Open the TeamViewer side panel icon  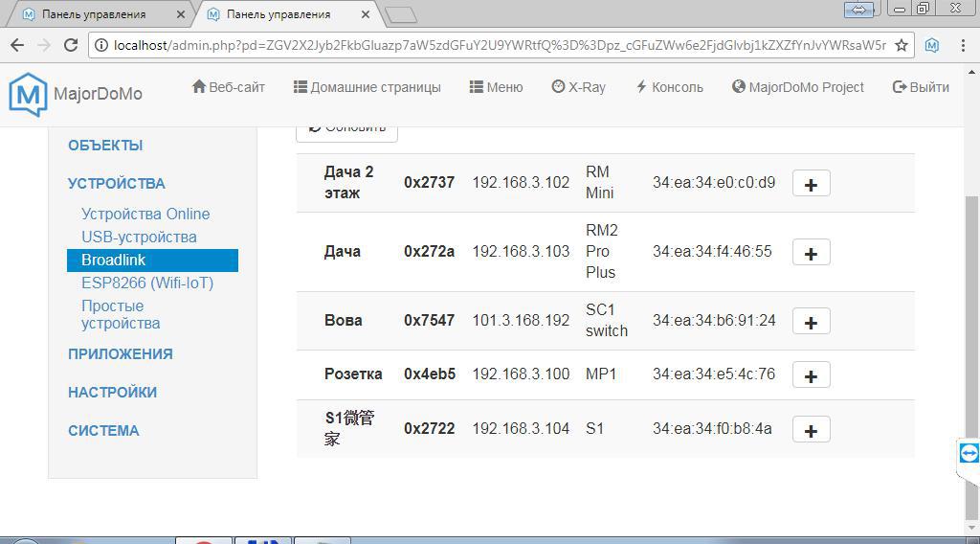(x=969, y=453)
